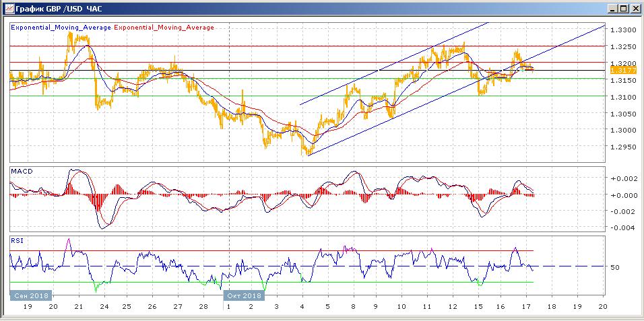The width and height of the screenshot is (644, 321).
Task: Click the 'Сен 2018' month marker
Action: (x=31, y=295)
